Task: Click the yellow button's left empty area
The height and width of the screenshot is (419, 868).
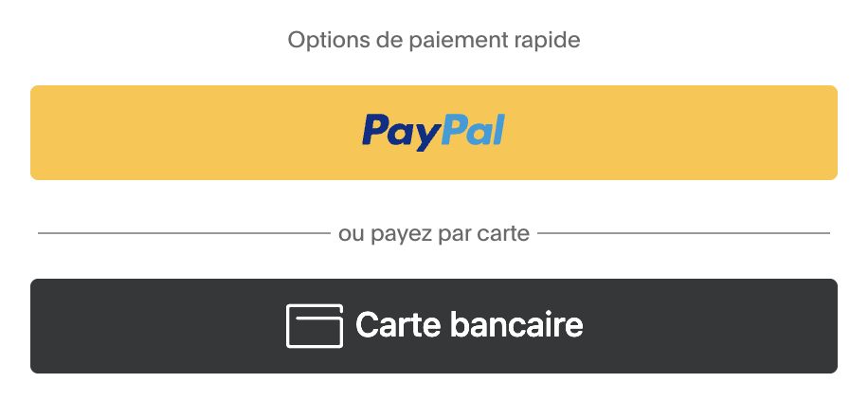Action: tap(193, 133)
